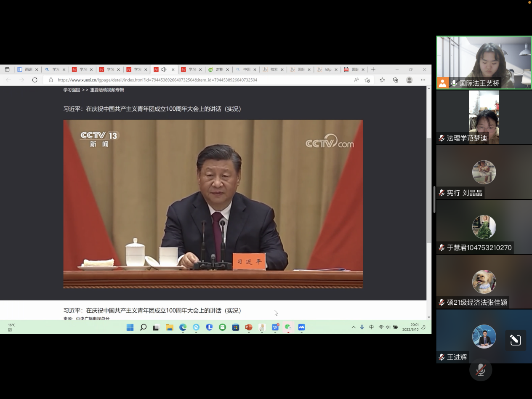The width and height of the screenshot is (532, 399).
Task: Open the annotation pen tool in the meeting panel
Action: point(515,340)
